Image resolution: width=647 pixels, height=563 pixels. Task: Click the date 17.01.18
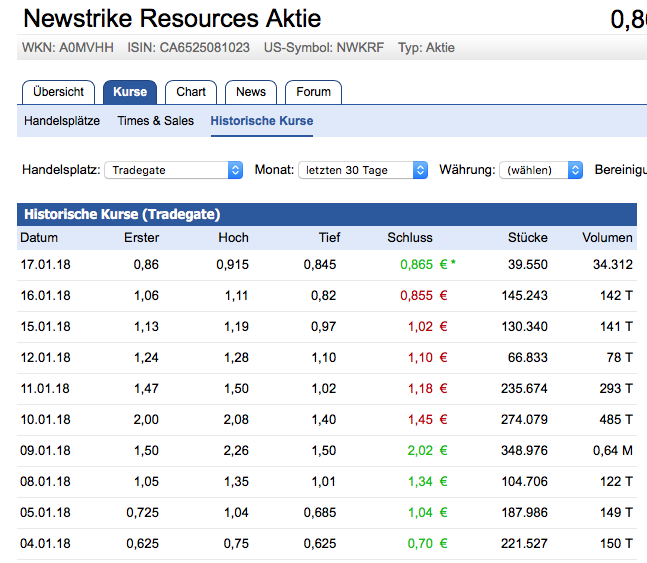tap(45, 265)
